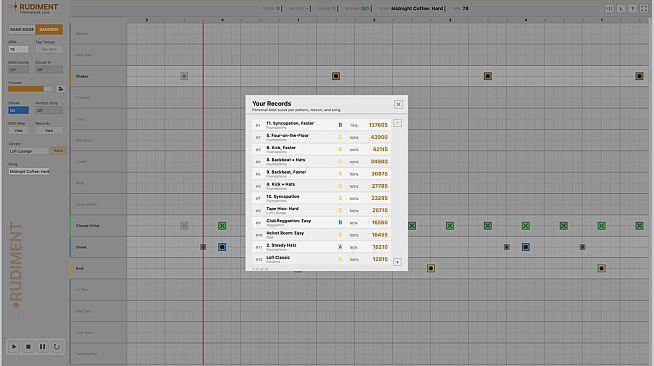Open the '9. Backbeat, Faster' record row
Screen dimensions: 654x366
[x=322, y=174]
